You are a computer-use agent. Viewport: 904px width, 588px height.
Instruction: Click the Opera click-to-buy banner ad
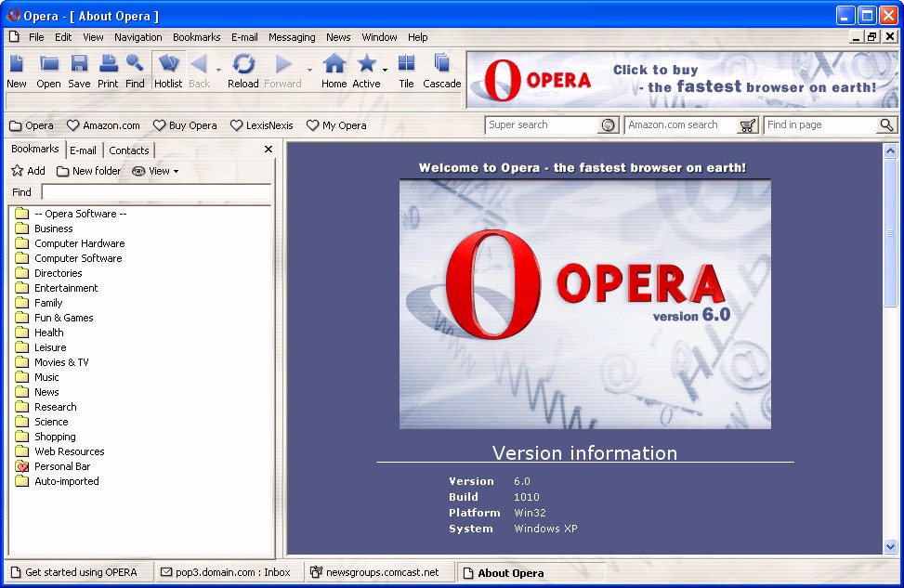pos(683,80)
